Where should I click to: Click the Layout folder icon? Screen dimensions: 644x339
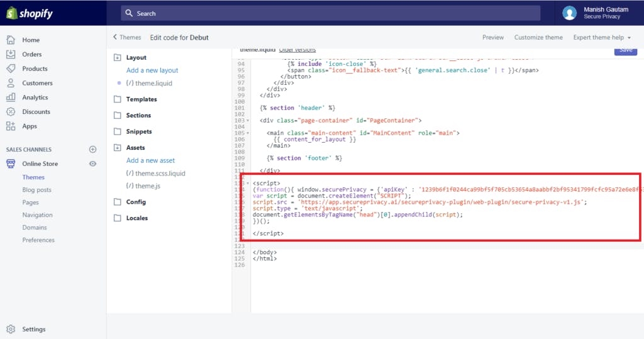[x=118, y=57]
